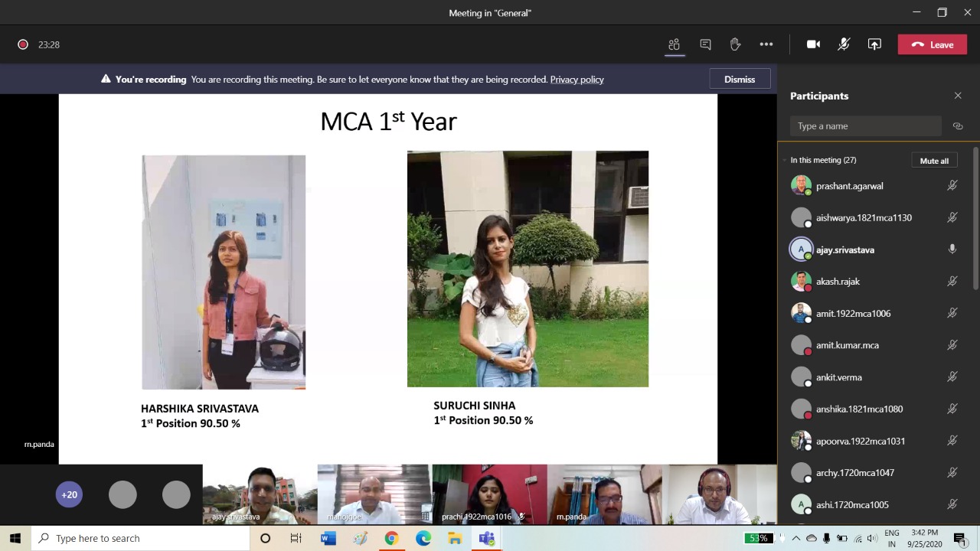Image resolution: width=980 pixels, height=551 pixels.
Task: Open the more actions ellipsis menu
Action: pos(766,44)
